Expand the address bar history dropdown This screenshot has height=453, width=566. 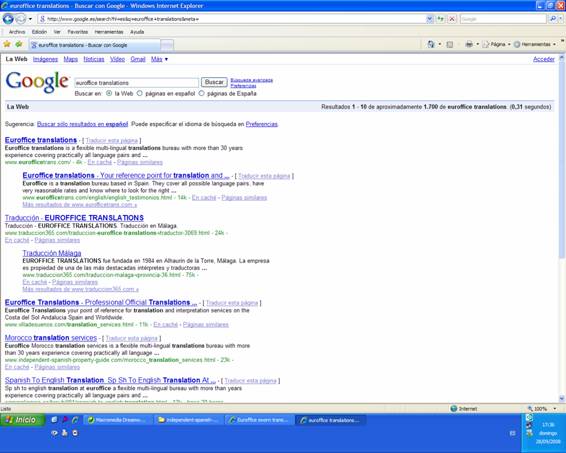point(430,19)
